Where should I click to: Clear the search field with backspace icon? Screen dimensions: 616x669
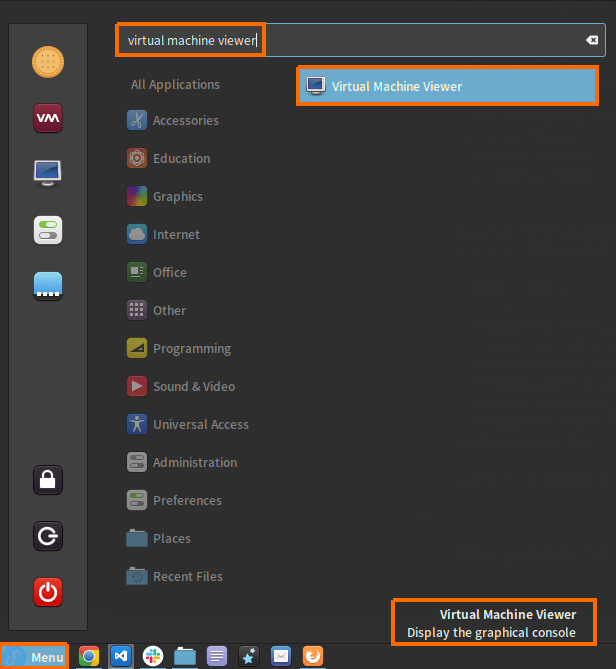[x=592, y=40]
